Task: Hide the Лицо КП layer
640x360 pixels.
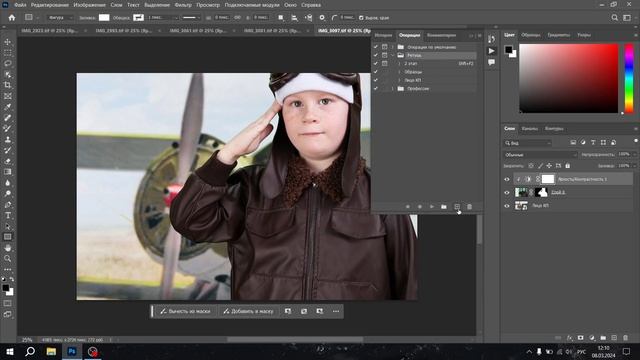Action: tap(507, 206)
